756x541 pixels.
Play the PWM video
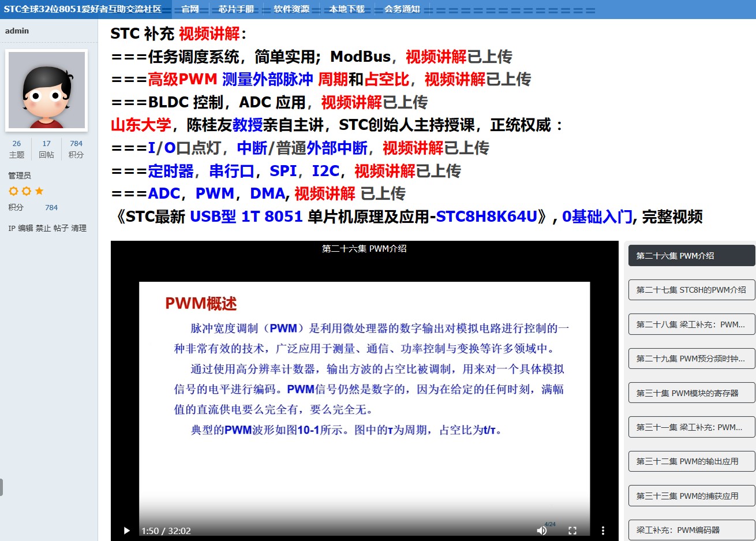click(126, 531)
